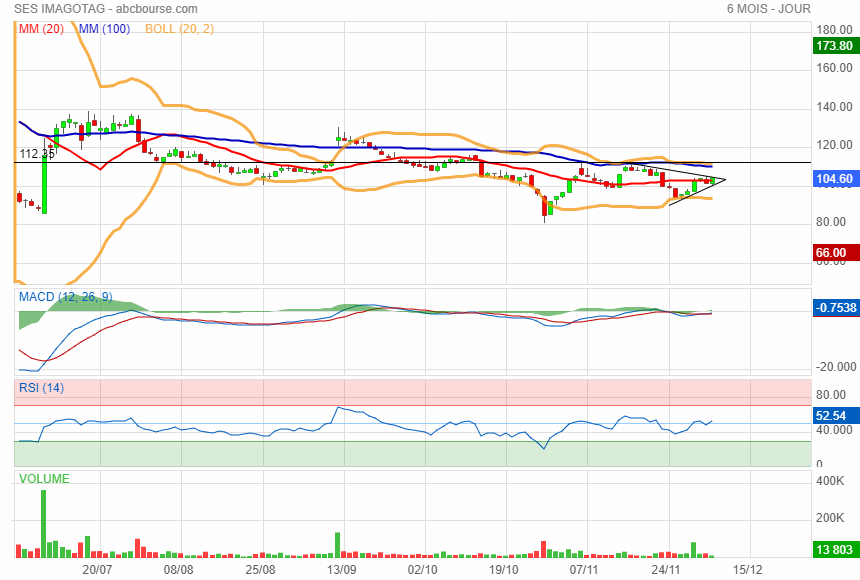Select the VOLUME panel label

(44, 479)
